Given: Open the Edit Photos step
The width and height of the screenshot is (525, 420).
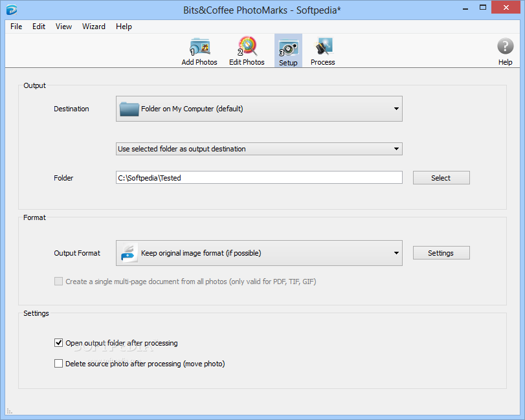Looking at the screenshot, I should pyautogui.click(x=247, y=52).
